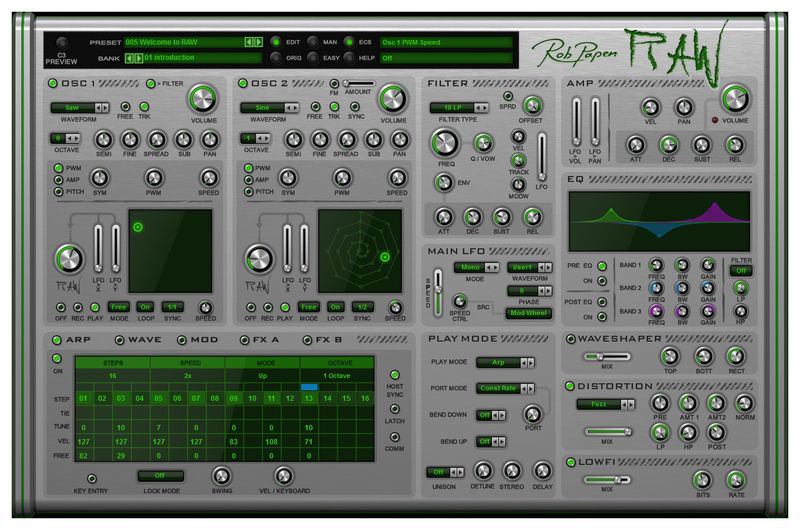This screenshot has width=800, height=530.
Task: Click the OSC 2 volume knob
Action: [x=392, y=99]
